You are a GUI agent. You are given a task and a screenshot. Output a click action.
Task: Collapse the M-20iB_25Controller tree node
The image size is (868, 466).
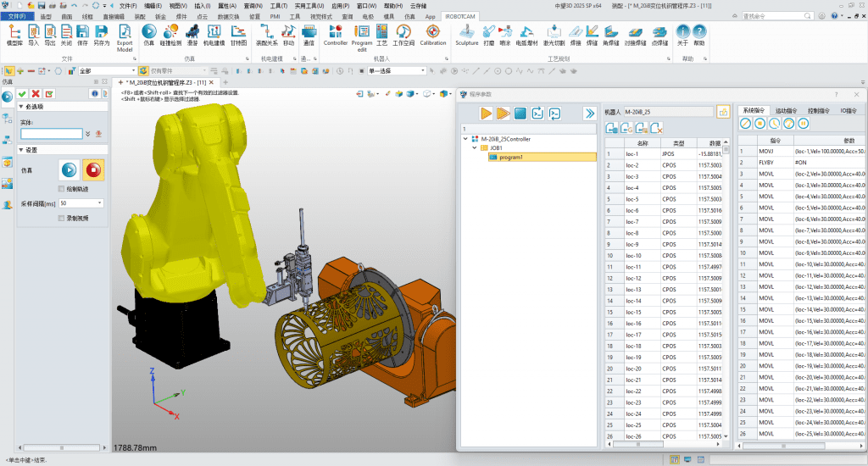(465, 138)
